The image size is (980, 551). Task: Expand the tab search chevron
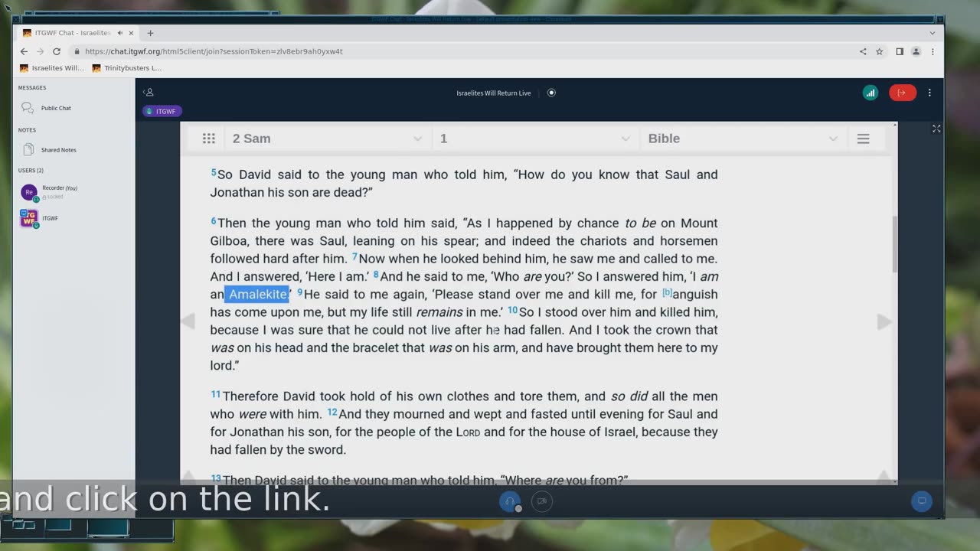click(x=933, y=33)
